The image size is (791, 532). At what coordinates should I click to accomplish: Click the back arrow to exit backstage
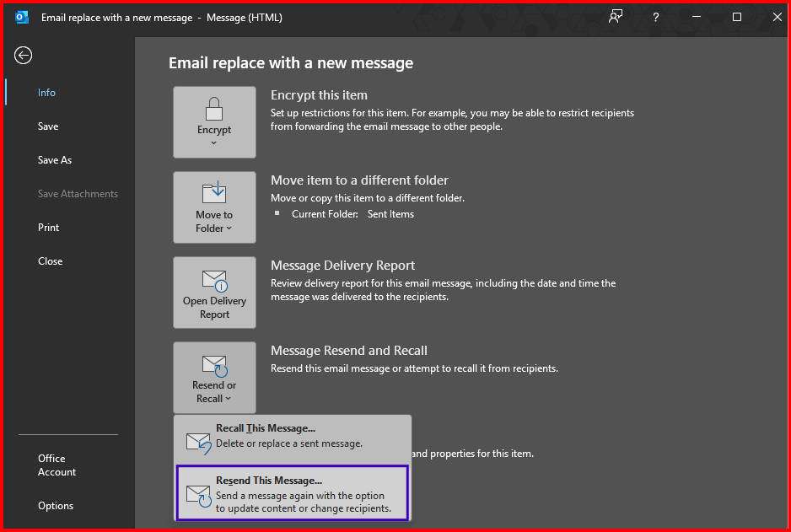23,56
